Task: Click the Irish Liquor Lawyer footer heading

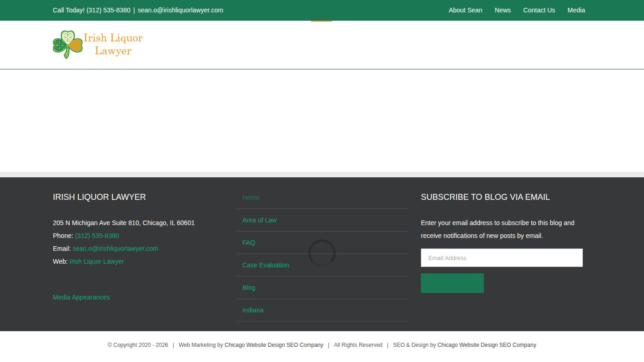Action: coord(99,197)
